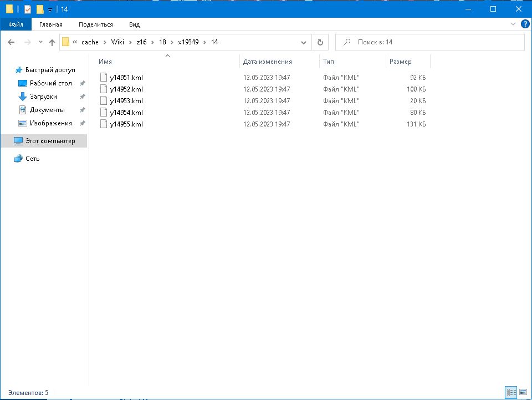
Task: Click the y14951.kml file icon
Action: coord(103,77)
